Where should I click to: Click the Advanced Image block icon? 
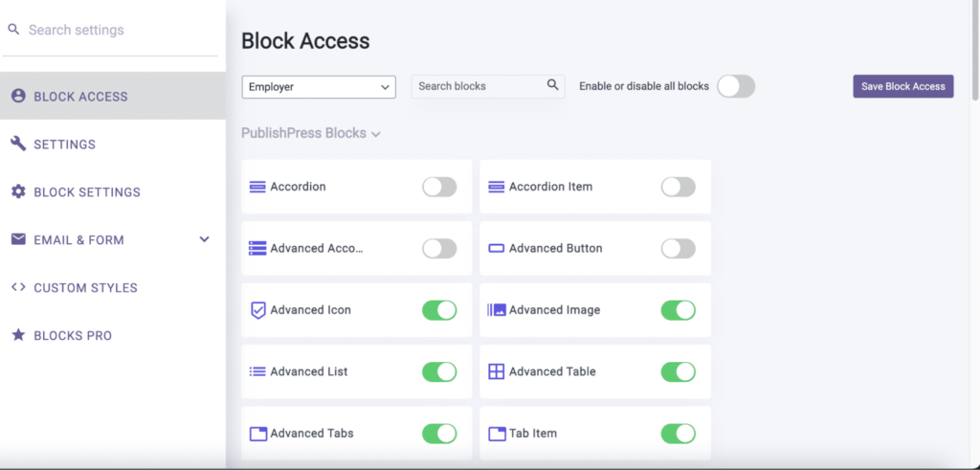(x=497, y=310)
